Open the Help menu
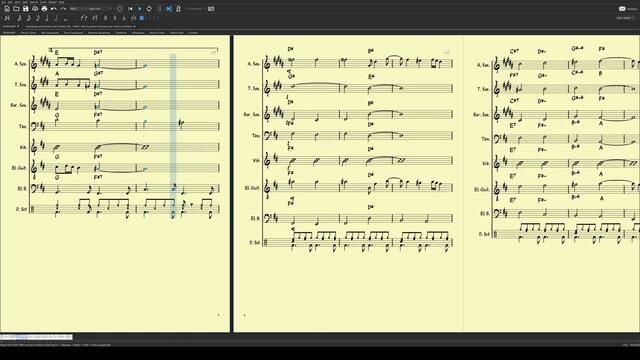 click(61, 2)
